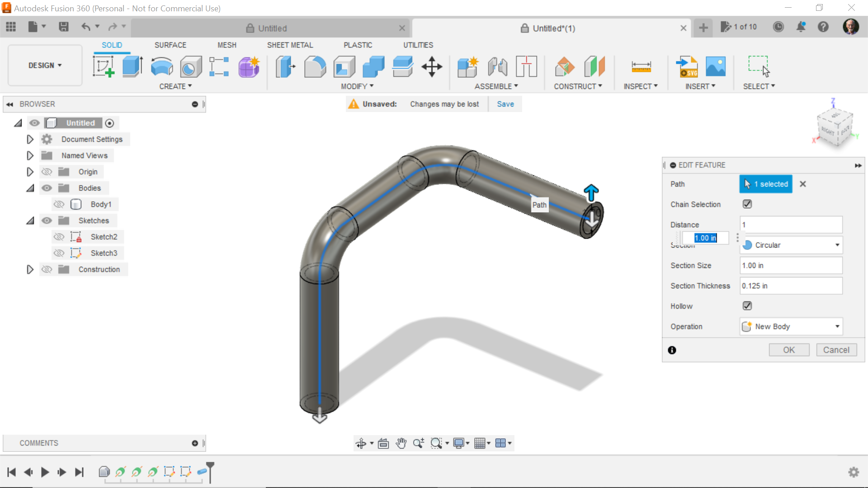Select the Press Pull tool
The image size is (868, 488).
tap(286, 67)
